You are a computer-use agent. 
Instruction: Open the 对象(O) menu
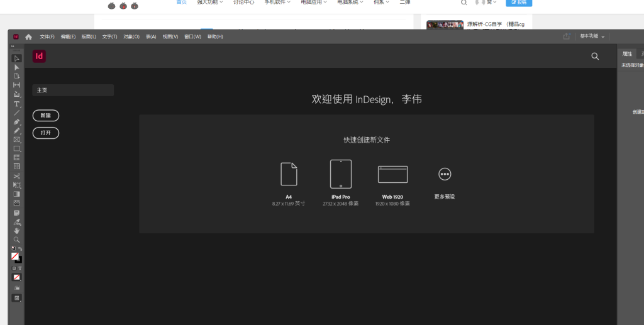click(x=131, y=36)
